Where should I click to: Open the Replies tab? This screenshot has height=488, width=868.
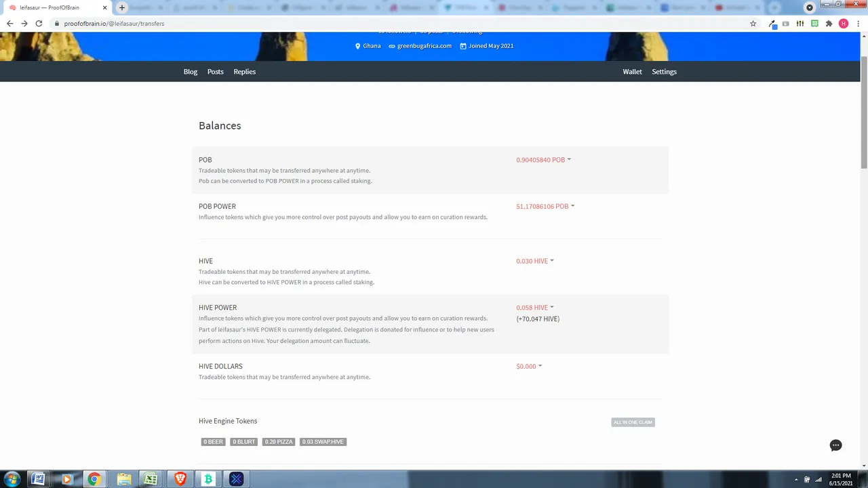click(245, 72)
